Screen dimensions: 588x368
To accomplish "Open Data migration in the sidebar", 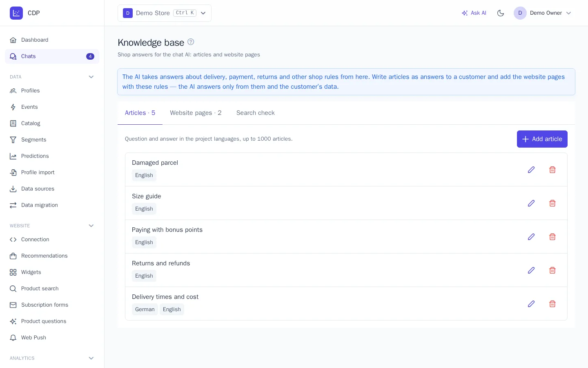I will [x=52, y=205].
